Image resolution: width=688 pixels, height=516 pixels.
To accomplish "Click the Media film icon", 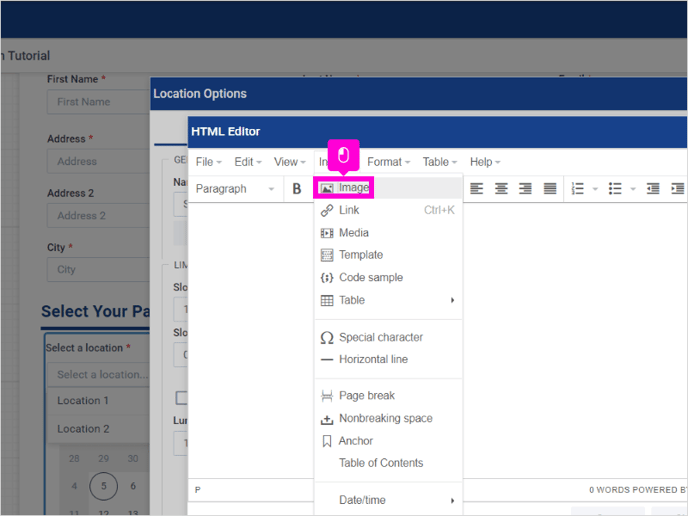I will pos(327,233).
